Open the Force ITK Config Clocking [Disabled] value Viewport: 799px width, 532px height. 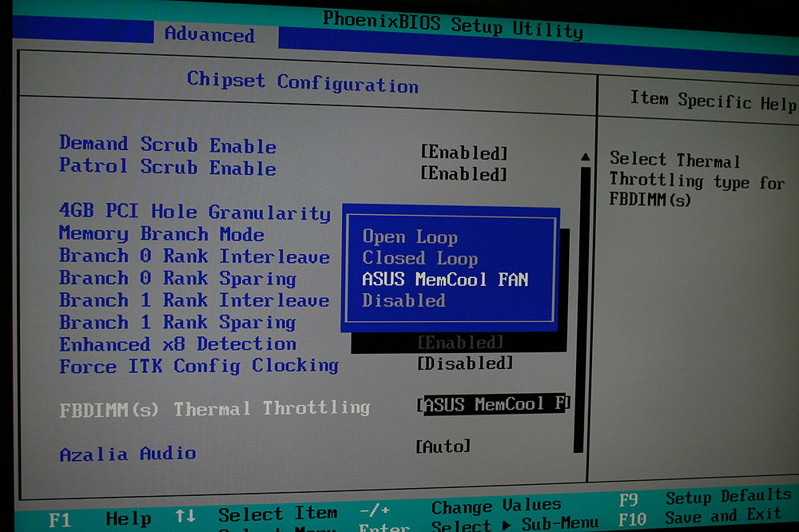coord(465,363)
